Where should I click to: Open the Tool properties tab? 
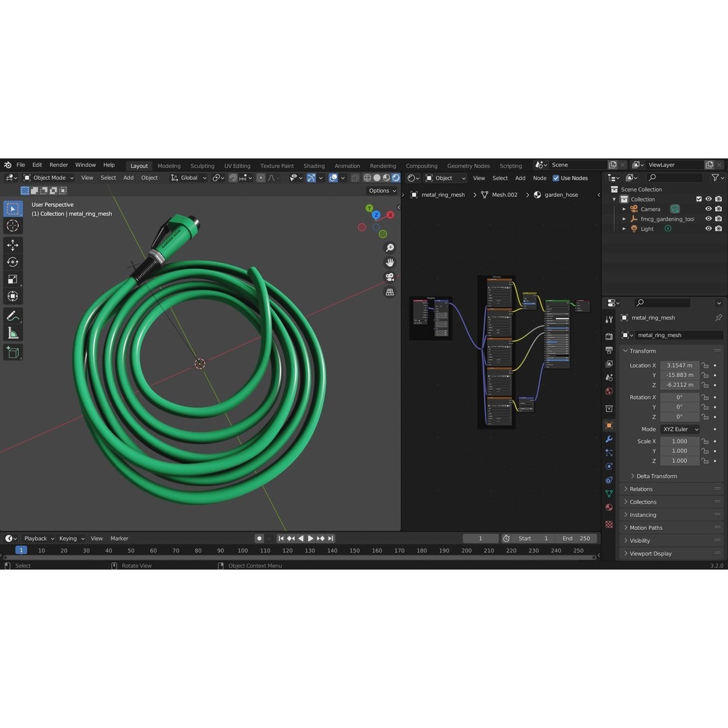click(609, 320)
